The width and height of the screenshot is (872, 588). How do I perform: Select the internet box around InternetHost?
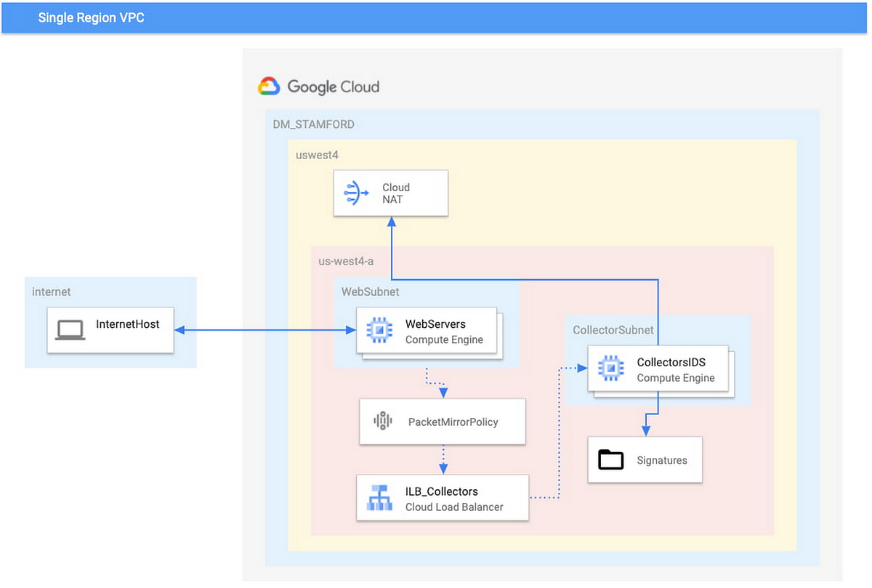tap(51, 291)
